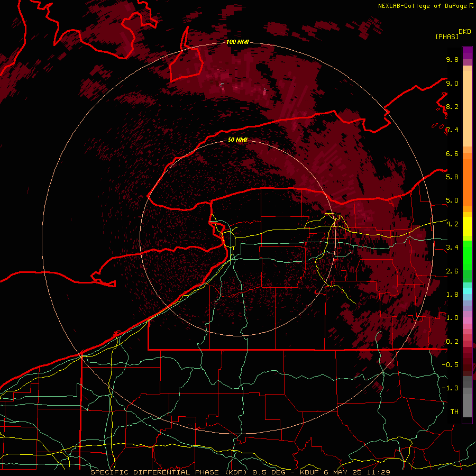
Task: Select the 4.2 scale value
Action: tap(452, 224)
